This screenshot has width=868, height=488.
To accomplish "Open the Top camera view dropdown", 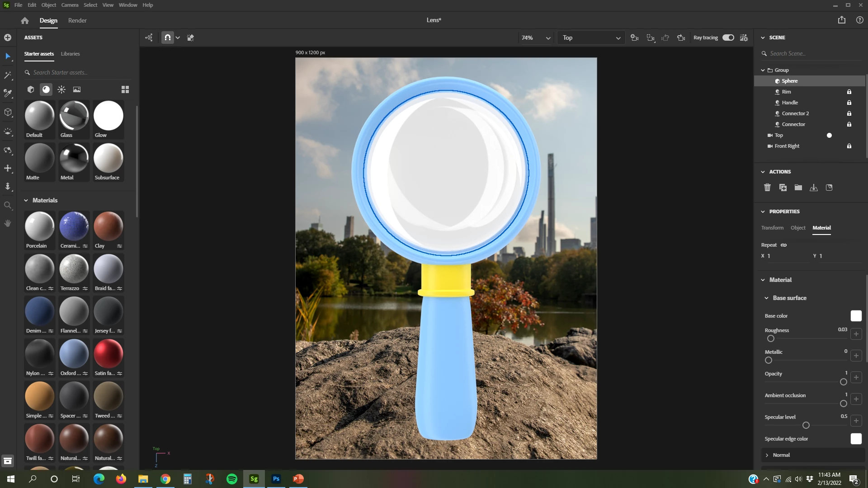I will point(591,38).
